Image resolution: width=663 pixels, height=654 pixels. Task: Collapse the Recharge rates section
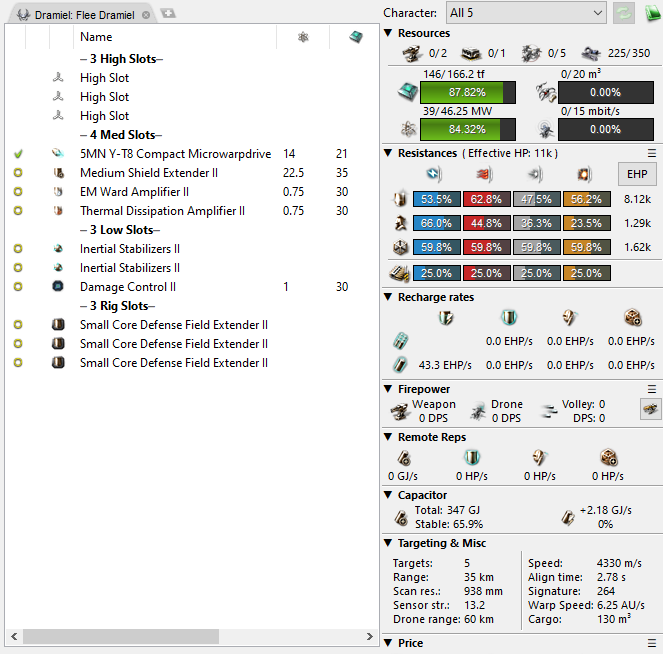[x=388, y=297]
